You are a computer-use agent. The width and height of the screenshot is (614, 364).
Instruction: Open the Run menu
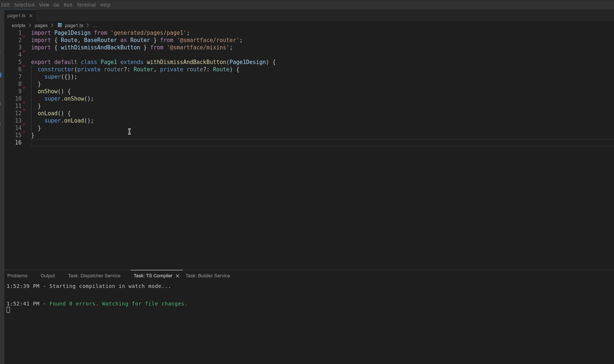click(68, 5)
